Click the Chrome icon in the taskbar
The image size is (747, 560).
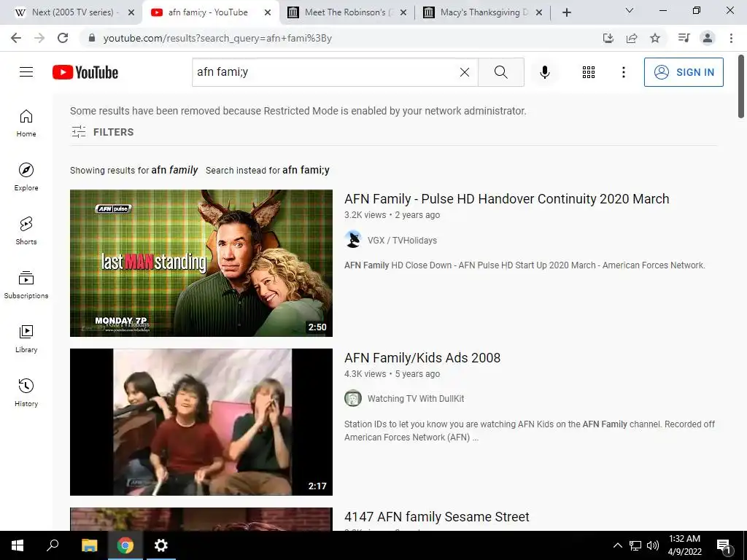tap(125, 545)
